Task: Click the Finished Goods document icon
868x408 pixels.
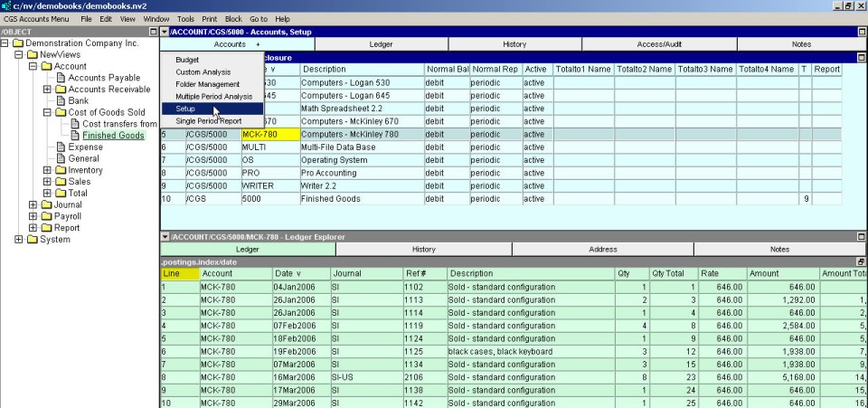Action: coord(75,136)
